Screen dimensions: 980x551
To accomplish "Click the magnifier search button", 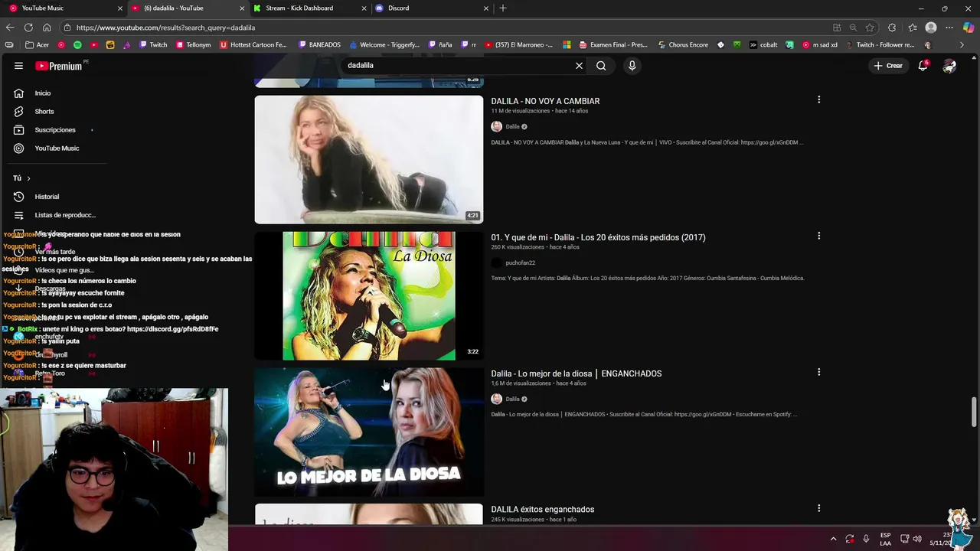I will (601, 66).
